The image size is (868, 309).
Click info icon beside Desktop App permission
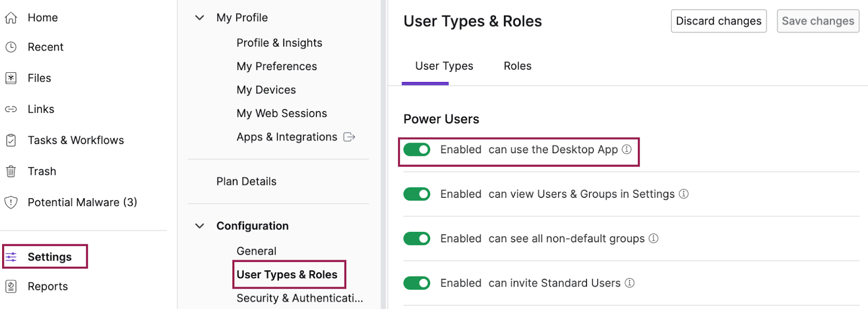pos(627,149)
